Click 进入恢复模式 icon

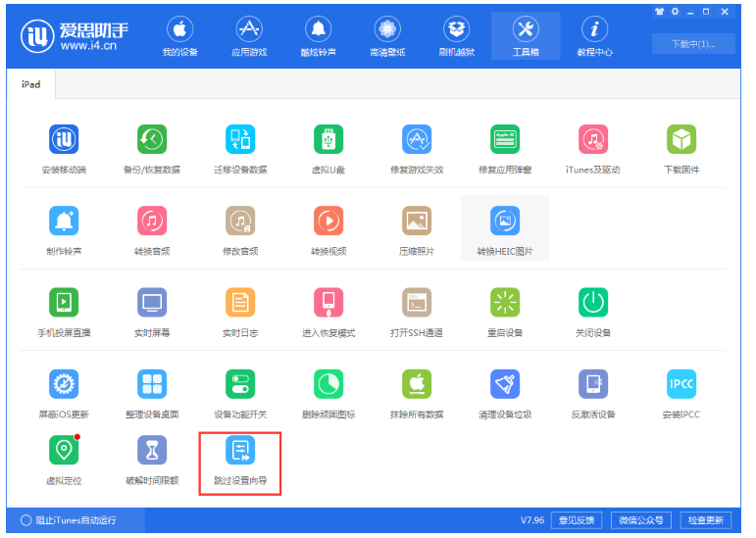328,303
